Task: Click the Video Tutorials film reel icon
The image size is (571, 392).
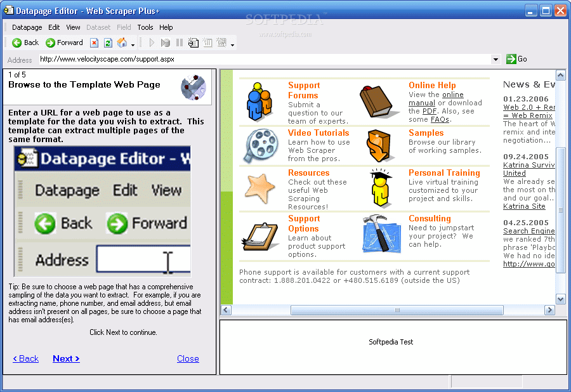Action: (x=260, y=146)
